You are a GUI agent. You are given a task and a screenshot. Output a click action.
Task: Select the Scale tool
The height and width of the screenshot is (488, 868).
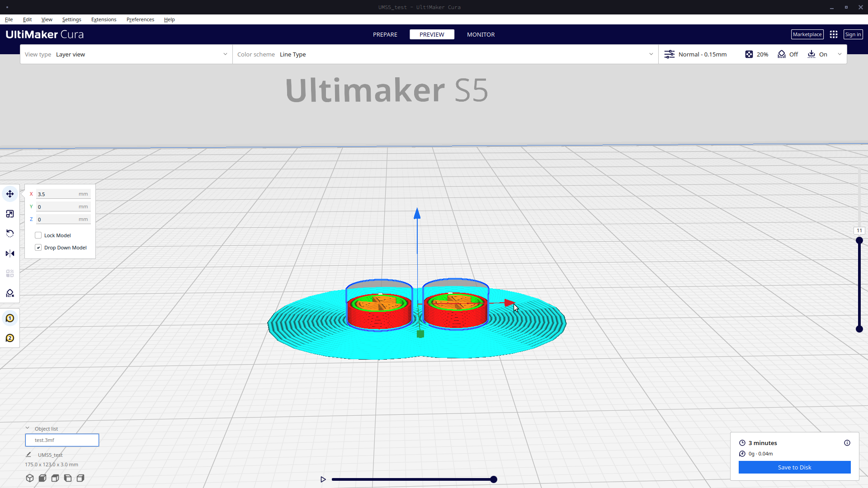point(10,214)
